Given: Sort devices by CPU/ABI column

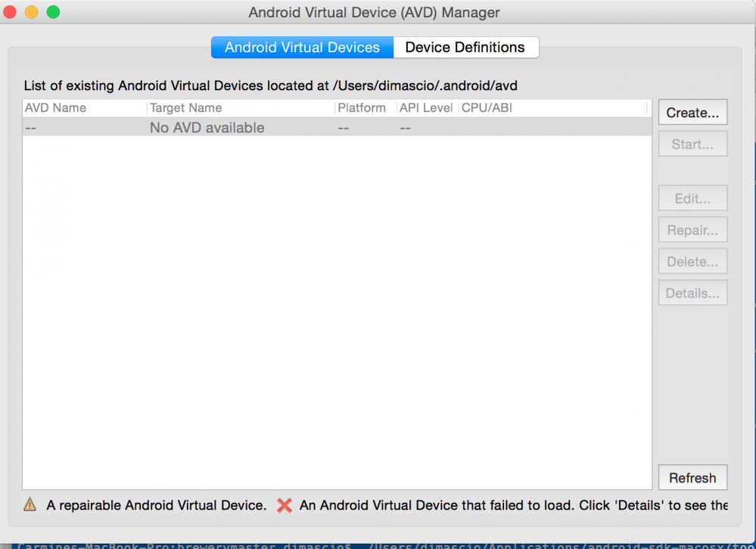Looking at the screenshot, I should coord(486,108).
